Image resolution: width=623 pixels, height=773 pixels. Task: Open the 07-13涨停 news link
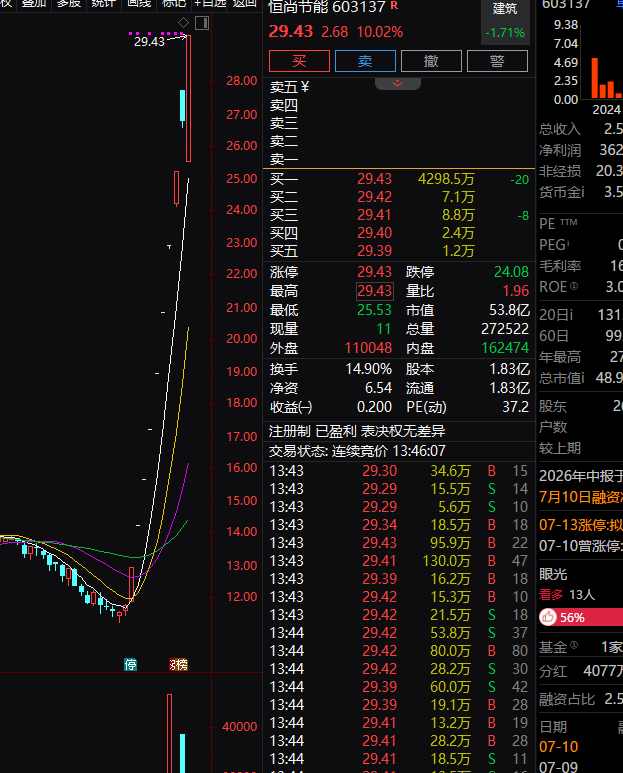click(581, 525)
